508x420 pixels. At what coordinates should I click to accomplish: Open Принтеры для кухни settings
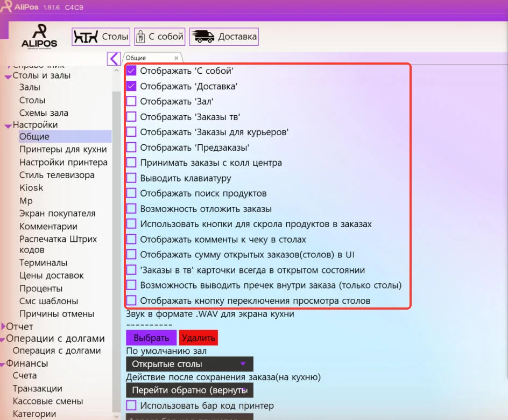tap(63, 149)
